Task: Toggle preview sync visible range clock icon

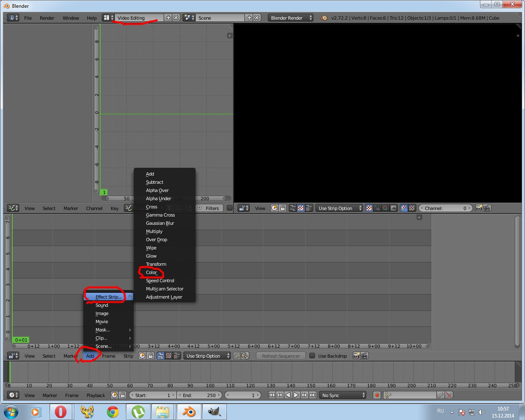Action: (274, 208)
